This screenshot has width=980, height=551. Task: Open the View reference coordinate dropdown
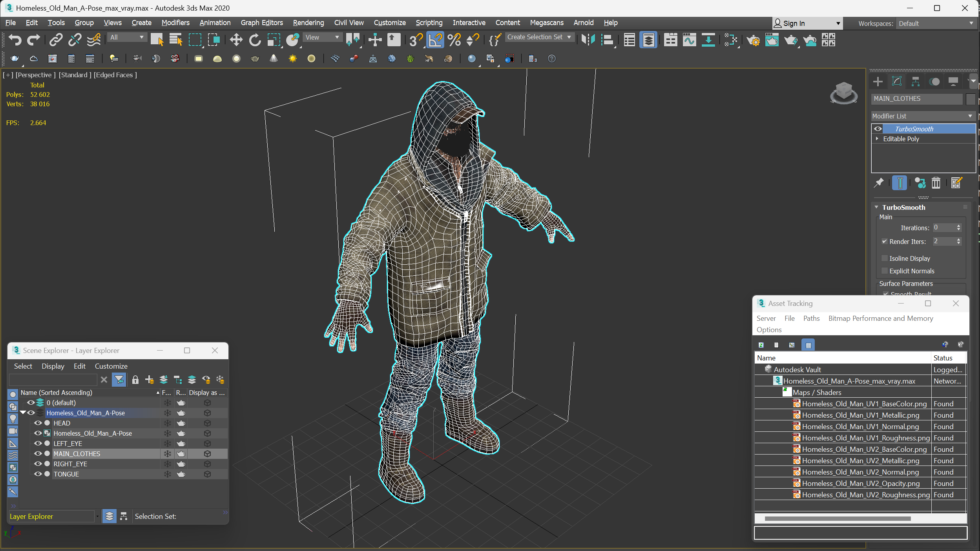[322, 37]
